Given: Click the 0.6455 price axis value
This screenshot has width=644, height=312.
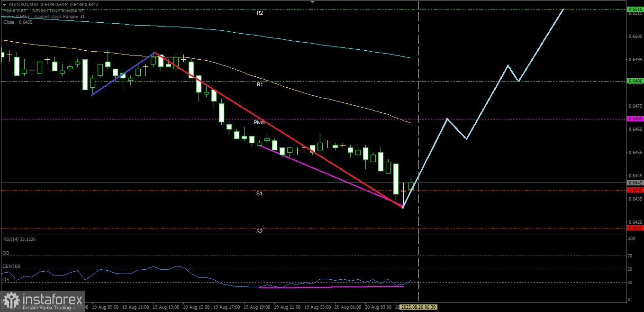Looking at the screenshot, I should click(635, 153).
